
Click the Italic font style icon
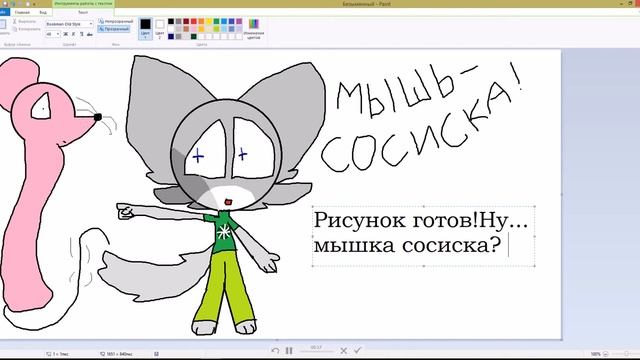tap(73, 34)
